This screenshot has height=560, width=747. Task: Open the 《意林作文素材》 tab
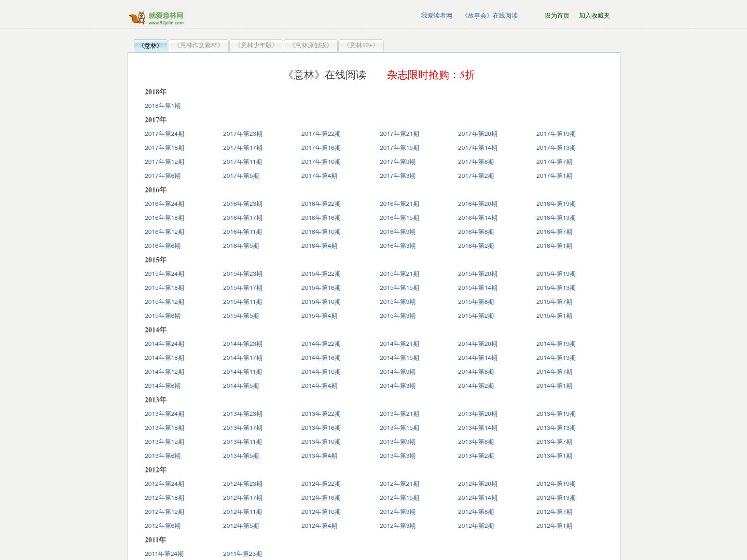[199, 46]
